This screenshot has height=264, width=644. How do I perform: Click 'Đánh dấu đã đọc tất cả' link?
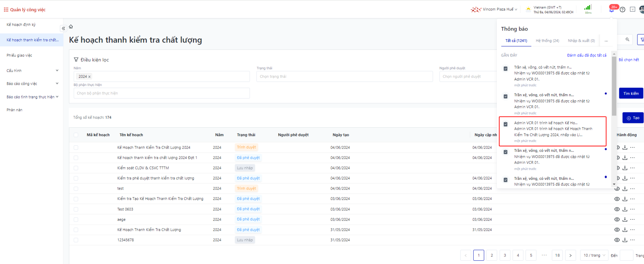point(586,55)
